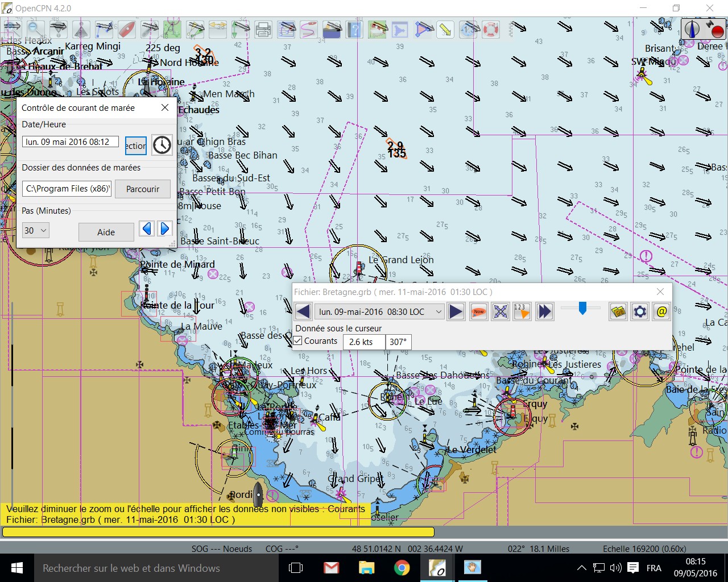Click the man overboard lifebuoy icon
The width and height of the screenshot is (728, 582).
(491, 29)
